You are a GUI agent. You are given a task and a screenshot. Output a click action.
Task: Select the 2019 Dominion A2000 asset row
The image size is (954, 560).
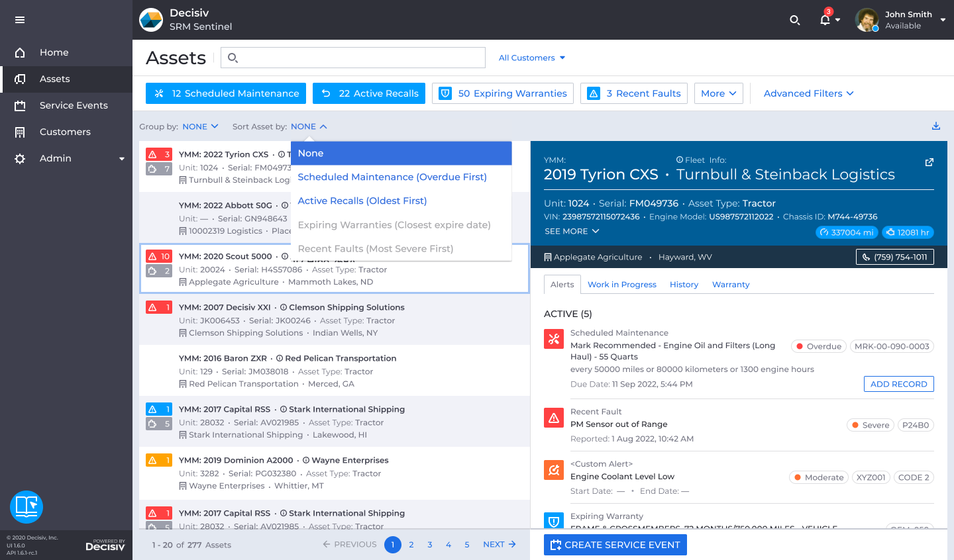(335, 473)
